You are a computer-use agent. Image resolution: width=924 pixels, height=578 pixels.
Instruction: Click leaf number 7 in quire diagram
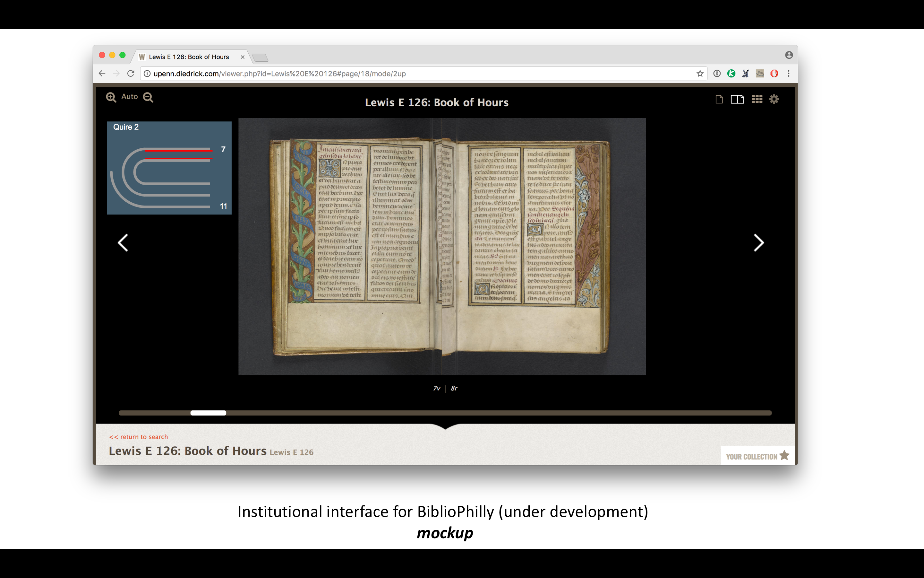(223, 149)
